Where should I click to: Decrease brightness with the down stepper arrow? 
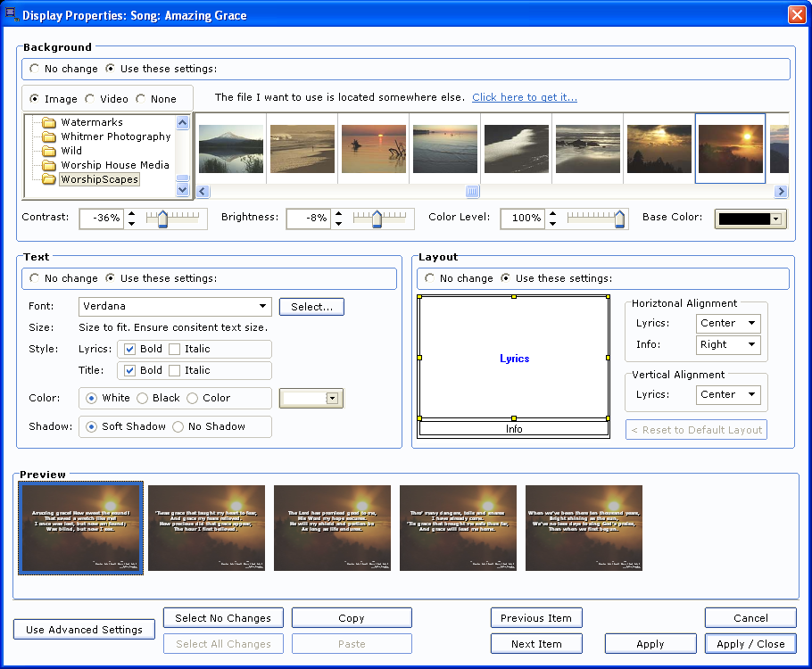339,223
